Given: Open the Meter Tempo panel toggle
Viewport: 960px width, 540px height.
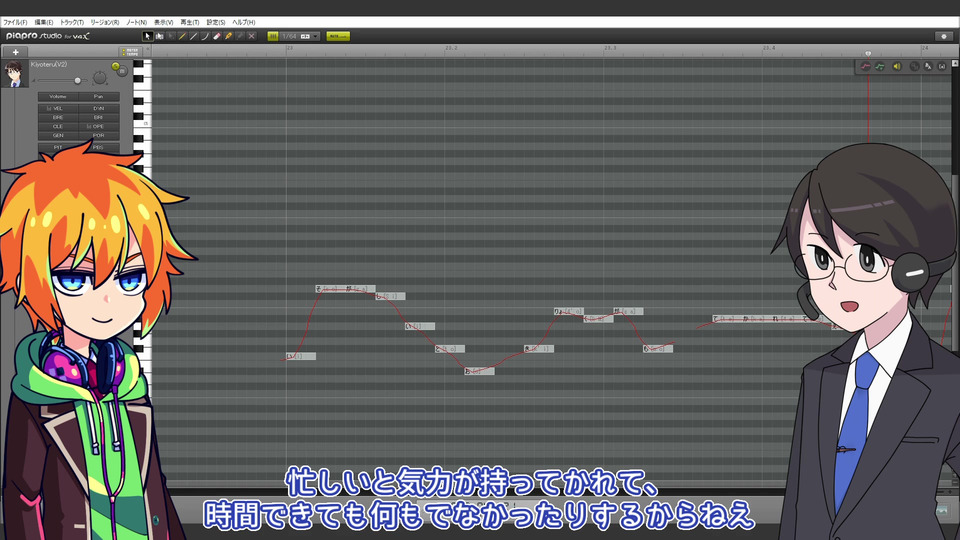Looking at the screenshot, I should tap(130, 52).
